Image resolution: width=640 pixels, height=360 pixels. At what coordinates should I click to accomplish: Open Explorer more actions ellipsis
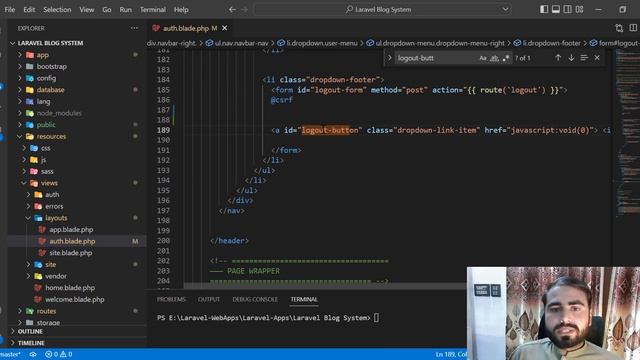click(134, 28)
